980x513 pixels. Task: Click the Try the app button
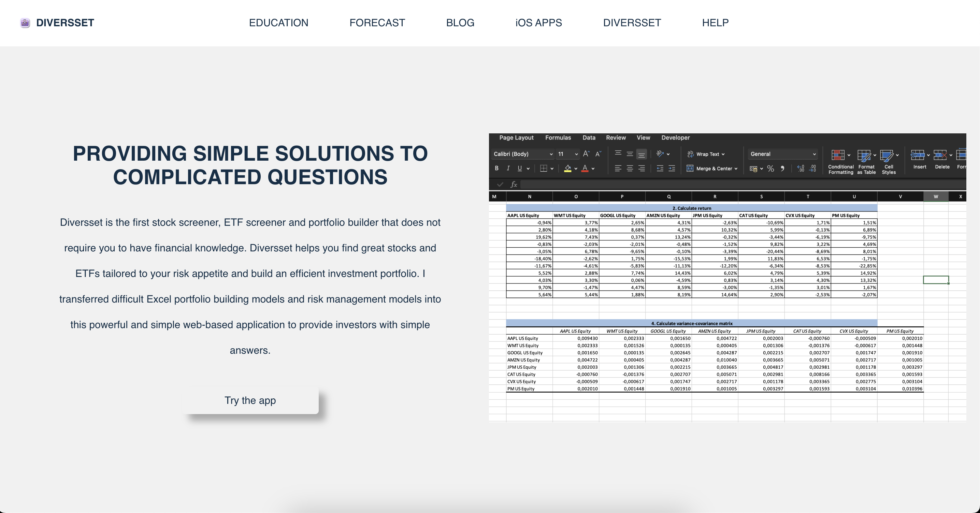pyautogui.click(x=250, y=400)
